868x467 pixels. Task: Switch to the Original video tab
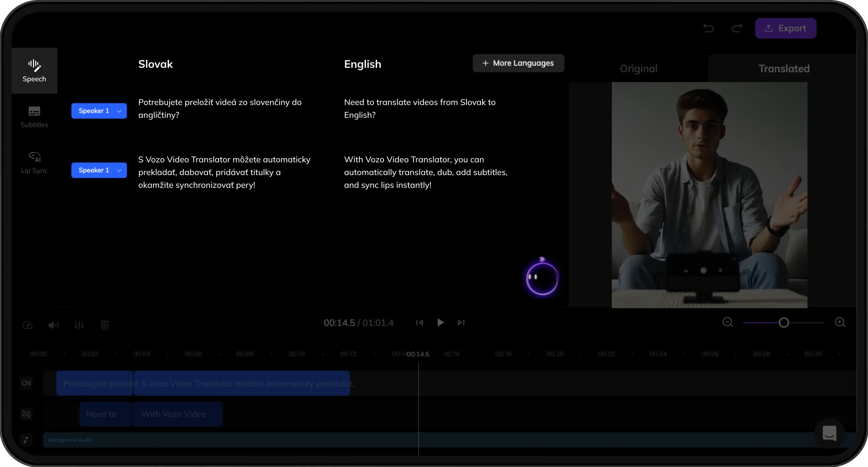pyautogui.click(x=639, y=69)
